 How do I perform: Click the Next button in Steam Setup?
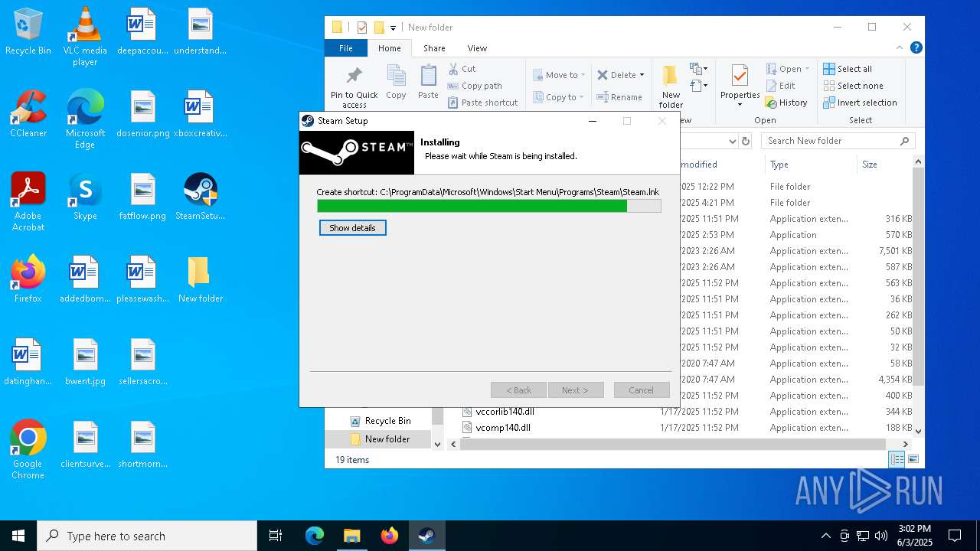(576, 390)
